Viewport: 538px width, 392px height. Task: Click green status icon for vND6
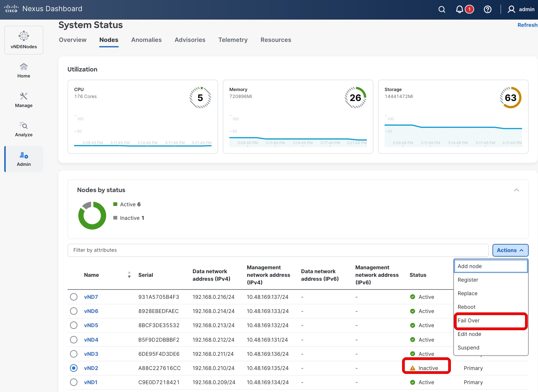pyautogui.click(x=413, y=311)
